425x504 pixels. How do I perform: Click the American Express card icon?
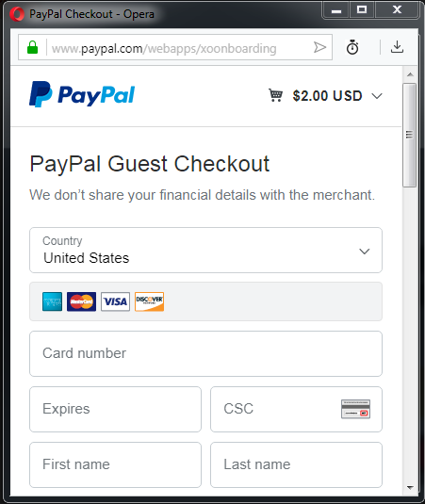coord(52,301)
